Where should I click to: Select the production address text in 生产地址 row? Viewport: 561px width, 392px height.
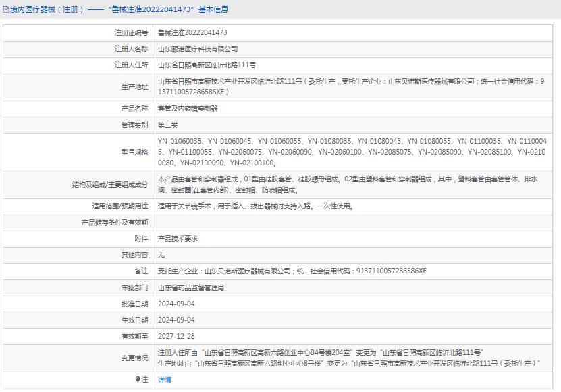tap(351, 87)
